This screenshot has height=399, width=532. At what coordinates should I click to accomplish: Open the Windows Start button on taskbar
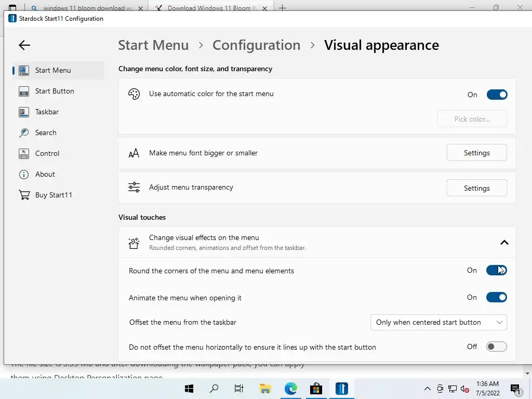(189, 389)
